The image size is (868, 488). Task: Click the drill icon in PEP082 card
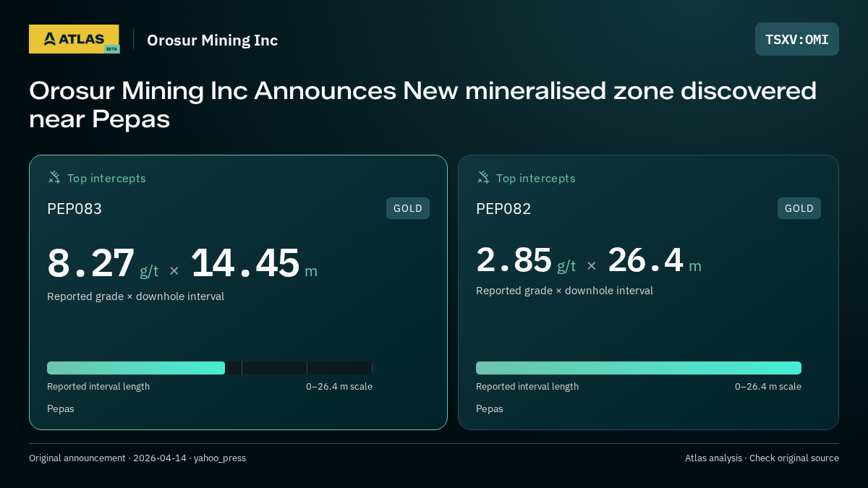pyautogui.click(x=483, y=177)
